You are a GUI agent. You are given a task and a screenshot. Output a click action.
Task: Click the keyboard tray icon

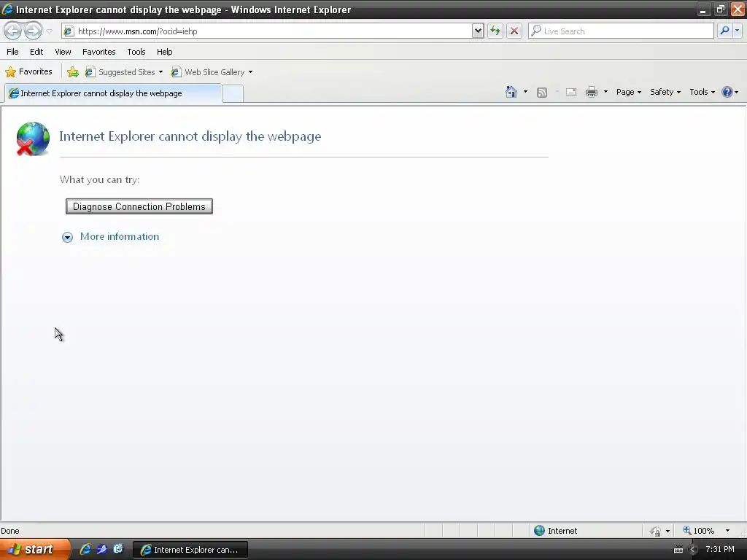(x=678, y=550)
